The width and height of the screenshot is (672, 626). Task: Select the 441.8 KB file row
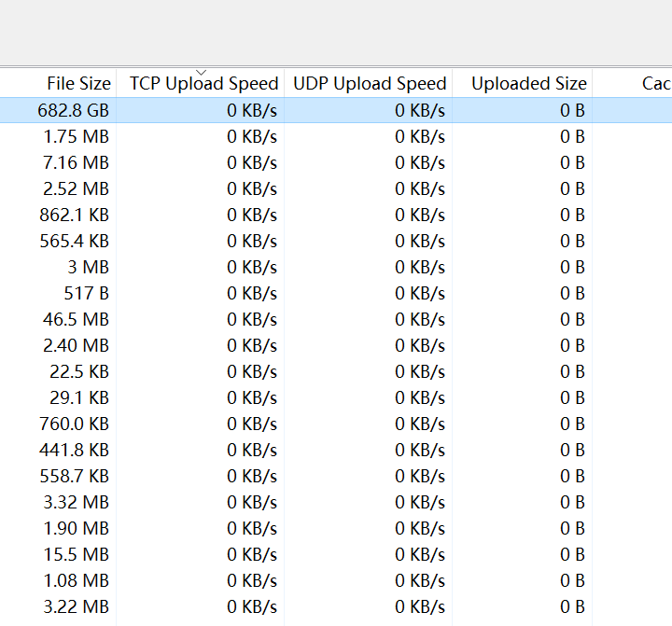[336, 450]
